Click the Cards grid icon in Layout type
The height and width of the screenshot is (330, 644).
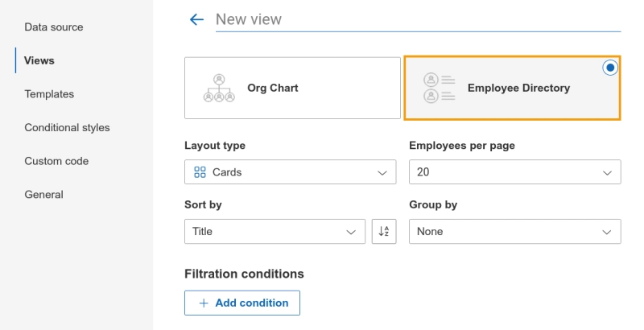tap(200, 172)
